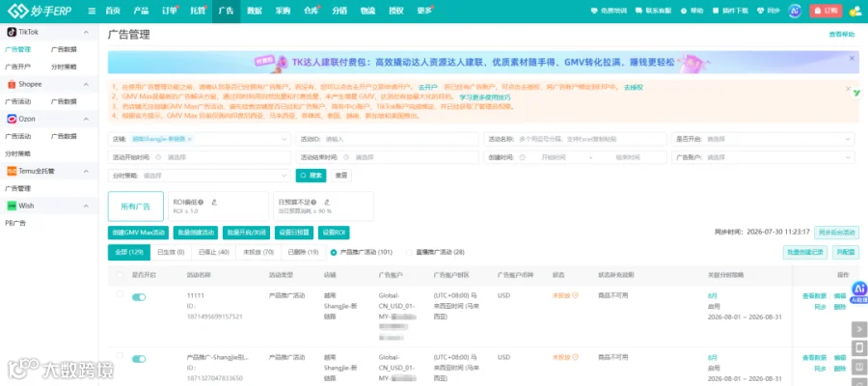Click the red 订购 button
Screen dimensions: 868x386
point(826,11)
